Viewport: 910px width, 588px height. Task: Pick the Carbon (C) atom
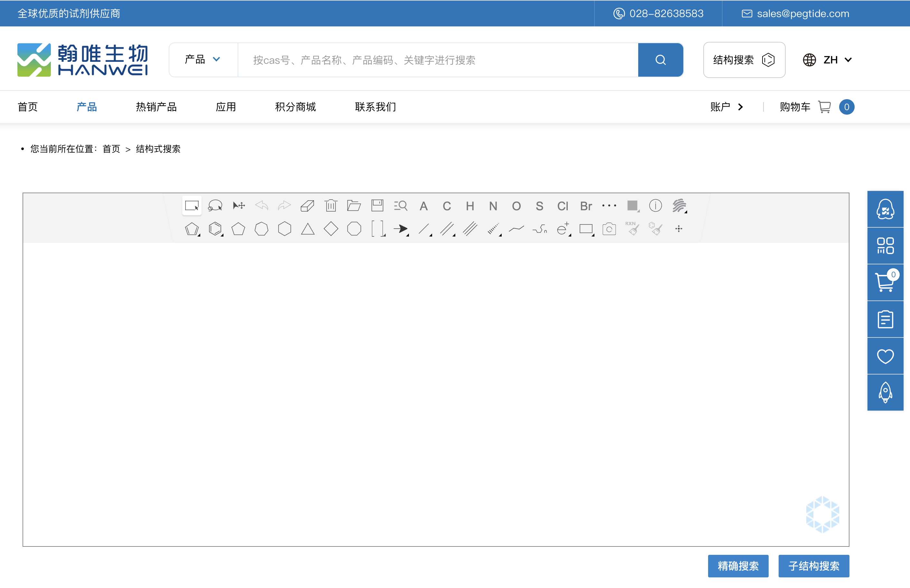[447, 206]
